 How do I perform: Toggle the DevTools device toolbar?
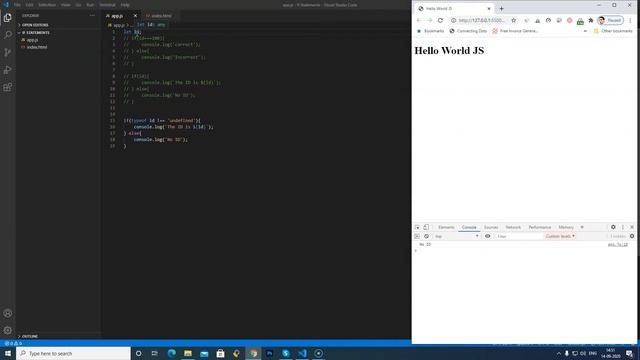click(x=426, y=227)
